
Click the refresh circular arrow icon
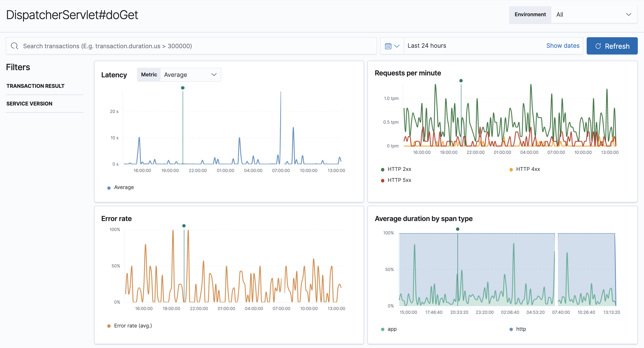click(x=599, y=46)
